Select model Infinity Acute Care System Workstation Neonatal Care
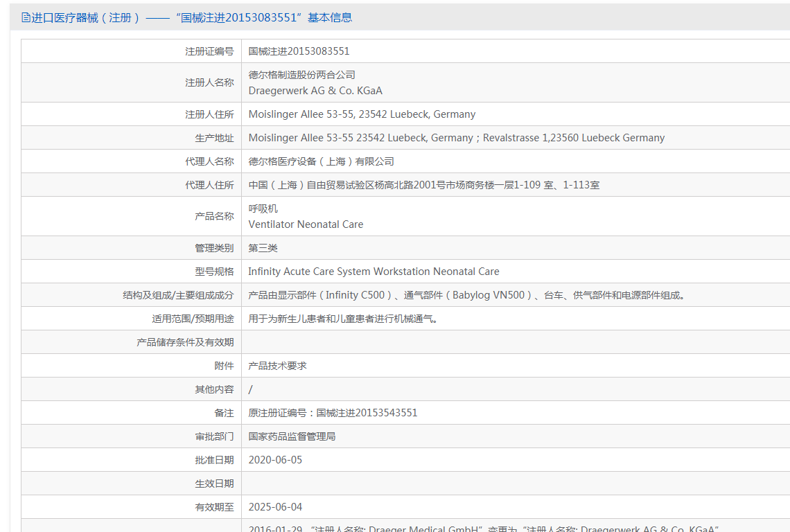This screenshot has width=790, height=532. [374, 272]
